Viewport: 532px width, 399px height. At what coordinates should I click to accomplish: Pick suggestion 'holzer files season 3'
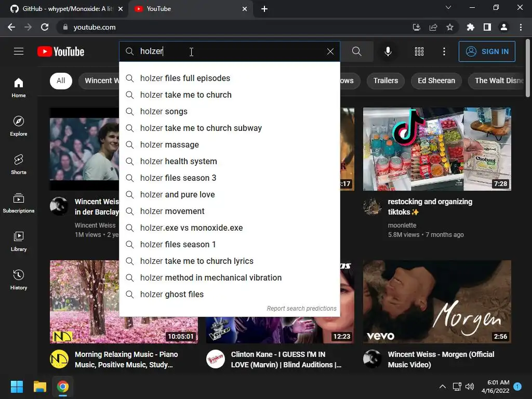(229, 178)
